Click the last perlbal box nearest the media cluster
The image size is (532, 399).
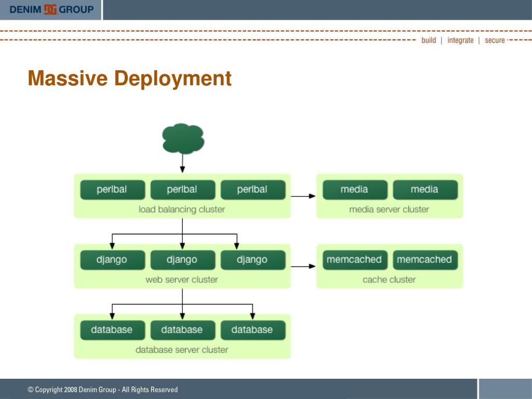[x=253, y=190]
